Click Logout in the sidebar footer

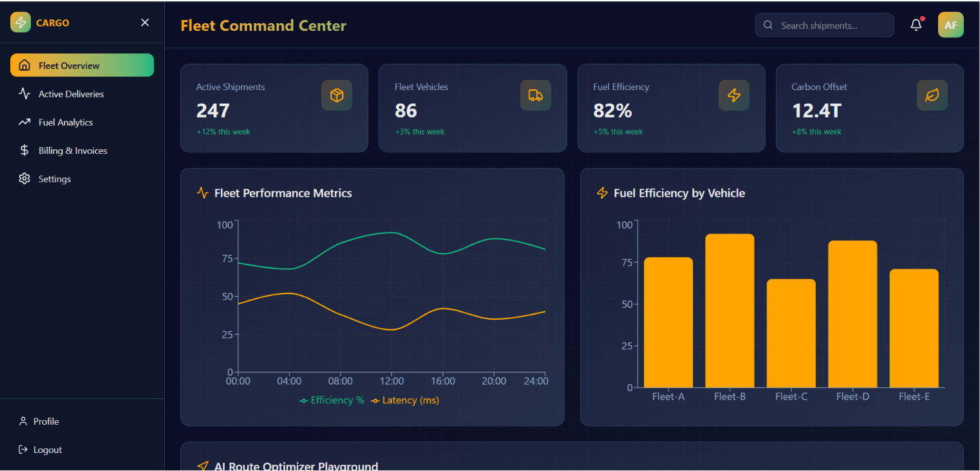(82, 449)
